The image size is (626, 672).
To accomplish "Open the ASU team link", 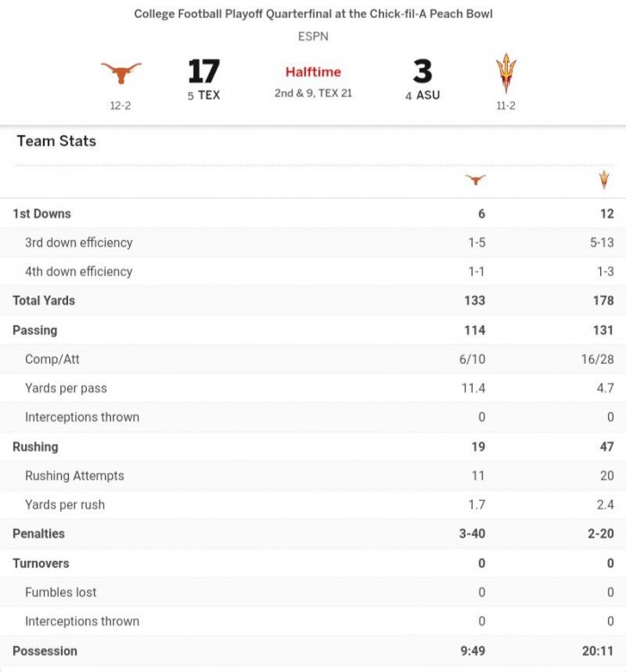I will [427, 96].
